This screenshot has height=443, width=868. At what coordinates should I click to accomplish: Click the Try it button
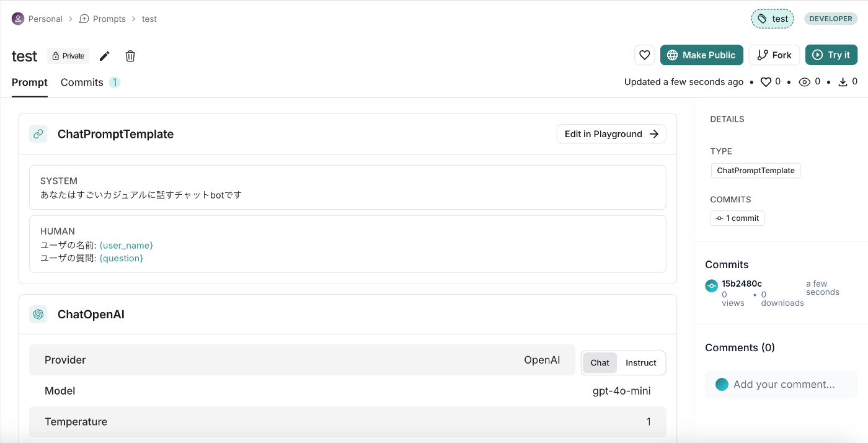click(x=831, y=55)
